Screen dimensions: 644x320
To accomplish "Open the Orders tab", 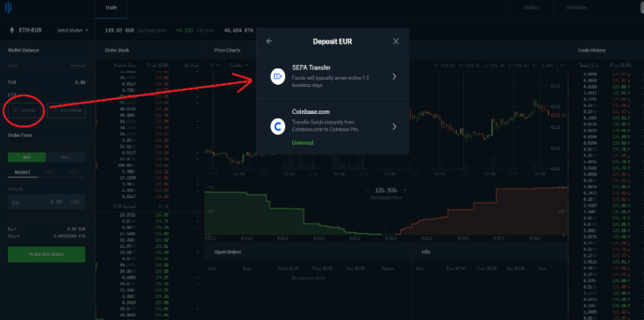I will (x=532, y=8).
